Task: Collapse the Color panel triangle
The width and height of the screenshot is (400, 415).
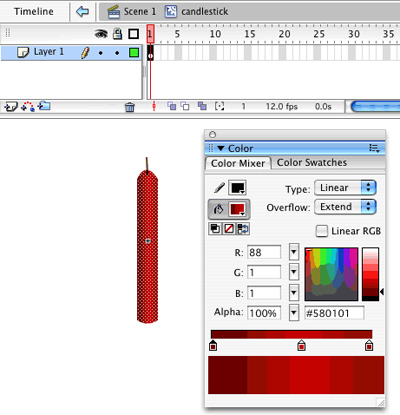Action: tap(221, 148)
